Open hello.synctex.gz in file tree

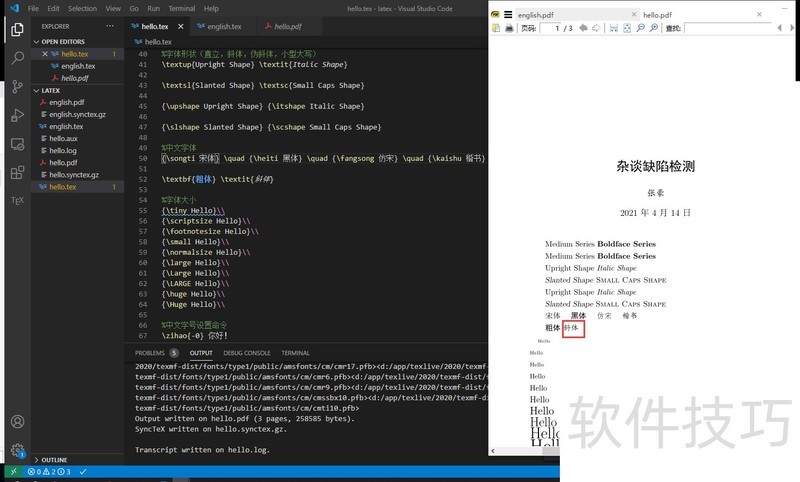74,174
